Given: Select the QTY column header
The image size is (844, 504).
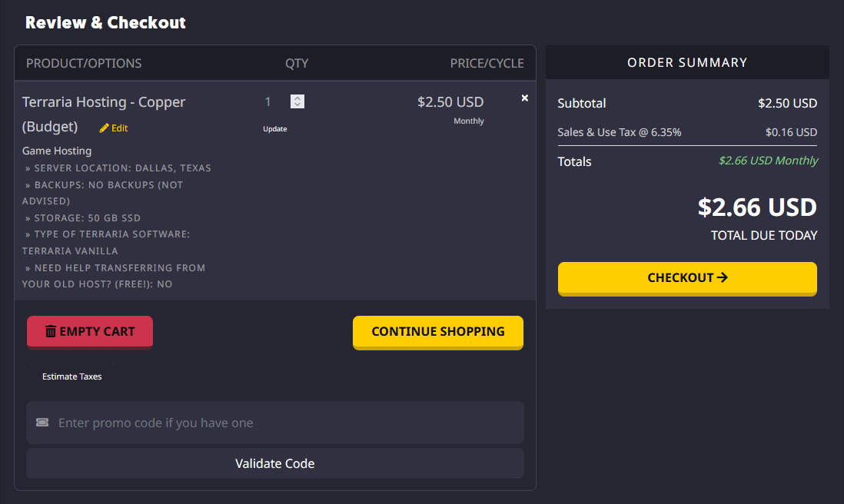Looking at the screenshot, I should 297,64.
